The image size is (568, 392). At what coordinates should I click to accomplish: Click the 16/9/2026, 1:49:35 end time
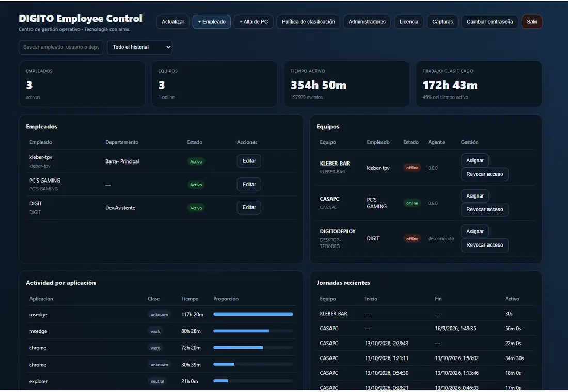455,328
